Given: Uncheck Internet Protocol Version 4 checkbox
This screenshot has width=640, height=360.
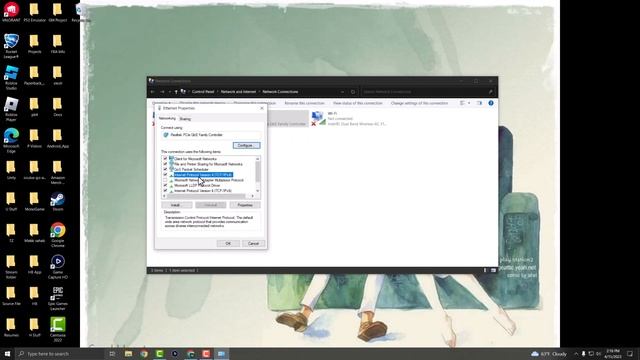Looking at the screenshot, I should (165, 175).
